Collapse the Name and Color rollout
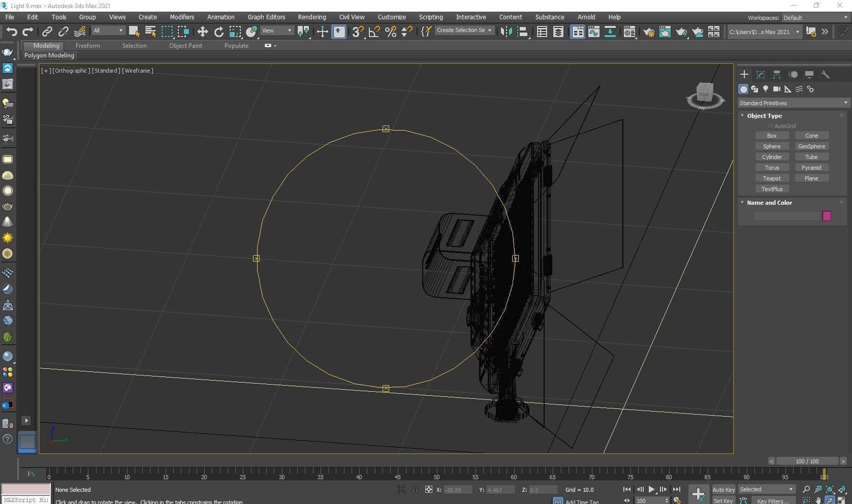The width and height of the screenshot is (852, 504). (x=742, y=202)
